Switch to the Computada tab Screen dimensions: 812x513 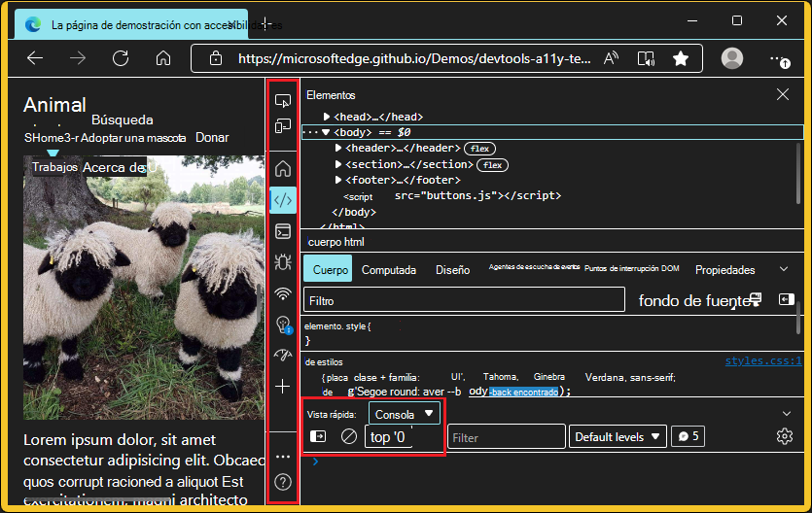(388, 270)
